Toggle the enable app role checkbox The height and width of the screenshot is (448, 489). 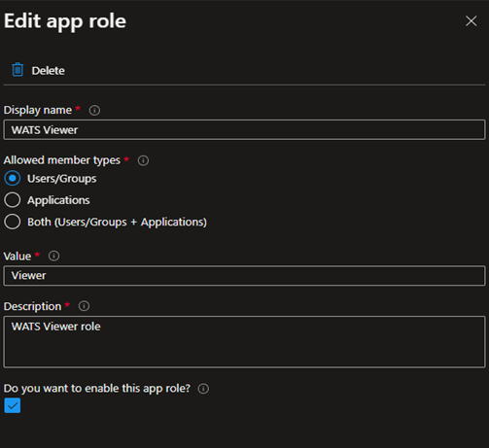coord(13,405)
